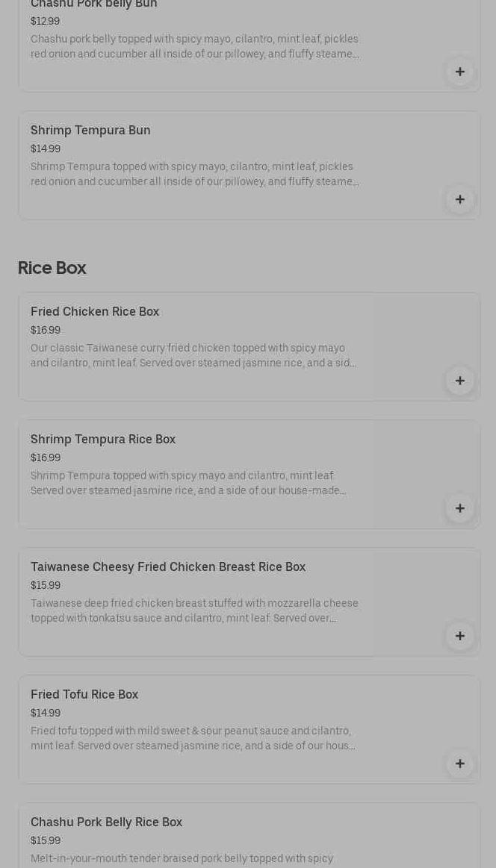Click Fried Chicken Rice Box description
The height and width of the screenshot is (868, 496).
(194, 356)
